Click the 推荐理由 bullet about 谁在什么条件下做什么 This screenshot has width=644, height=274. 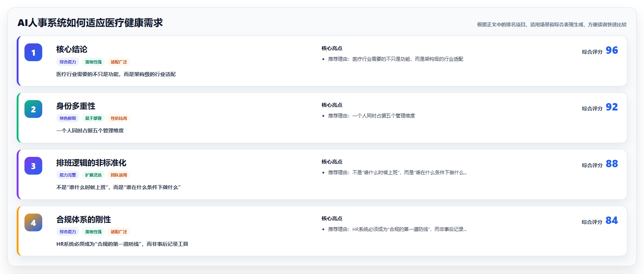(x=398, y=172)
